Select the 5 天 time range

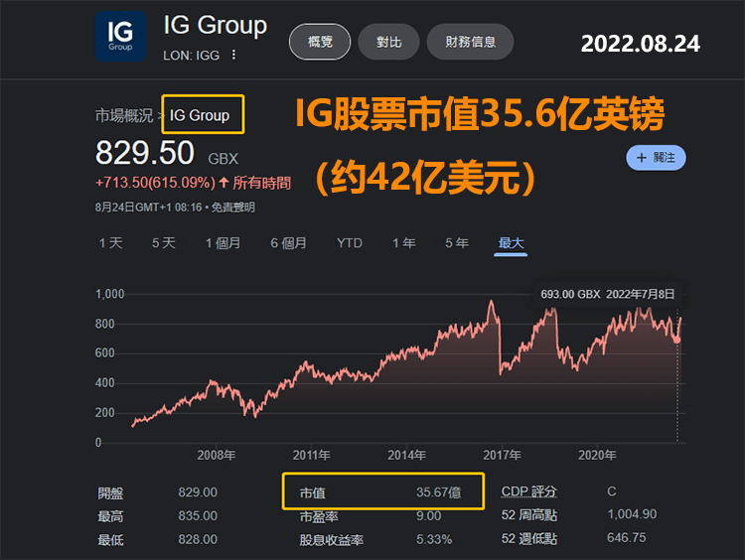tap(164, 243)
